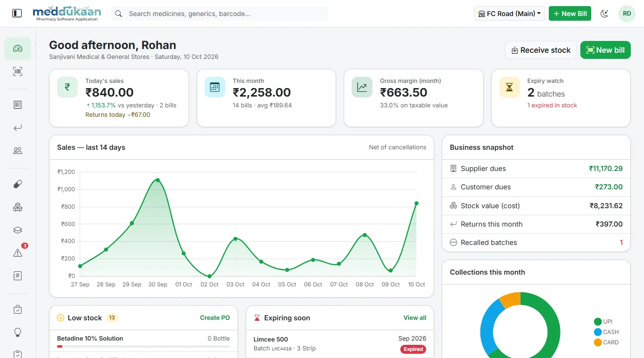The width and height of the screenshot is (644, 358).
Task: Click the '1 expired in stock' text
Action: (x=552, y=106)
